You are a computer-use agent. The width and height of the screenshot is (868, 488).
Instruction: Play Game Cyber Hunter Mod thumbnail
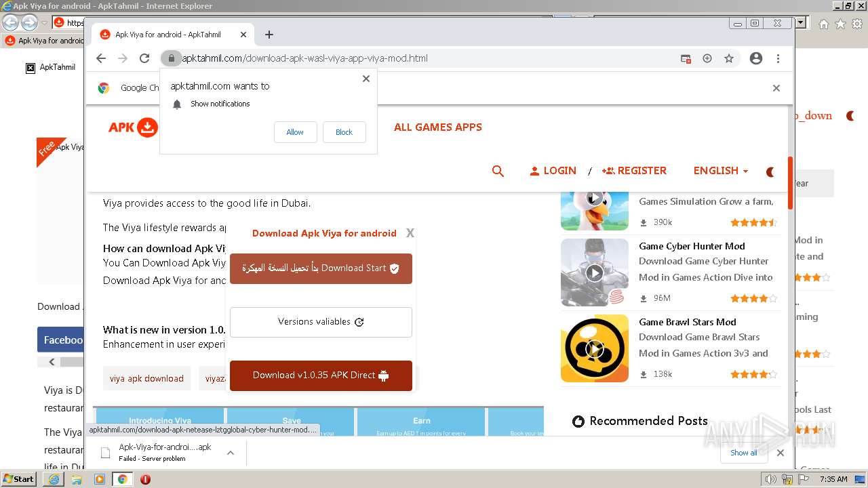point(595,272)
